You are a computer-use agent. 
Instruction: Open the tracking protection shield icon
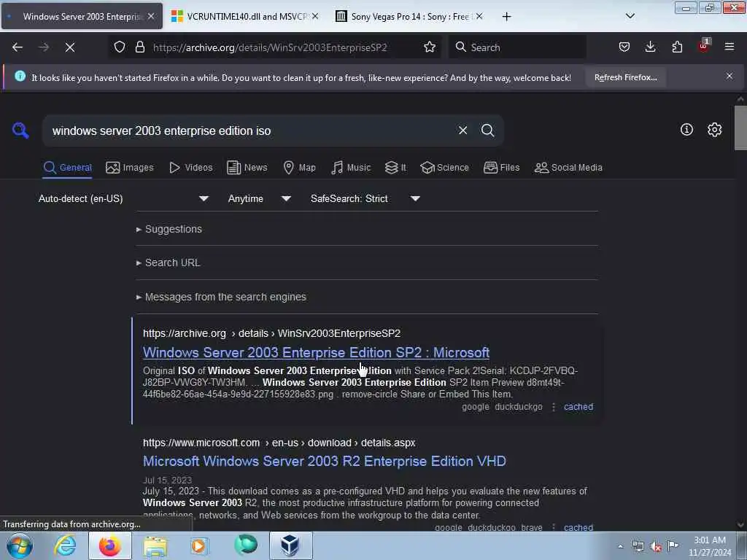click(x=120, y=47)
